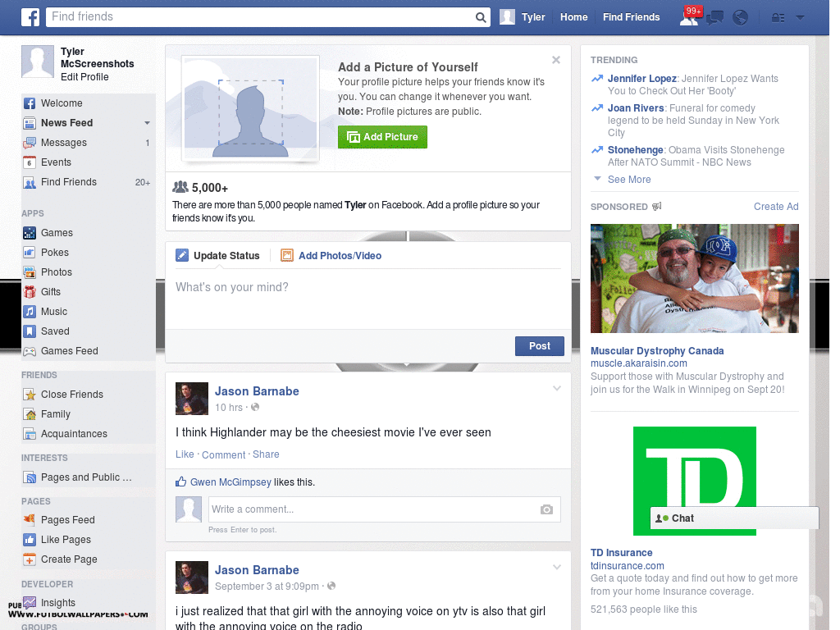Open Stonehenge trending topic
The height and width of the screenshot is (630, 840).
[636, 150]
